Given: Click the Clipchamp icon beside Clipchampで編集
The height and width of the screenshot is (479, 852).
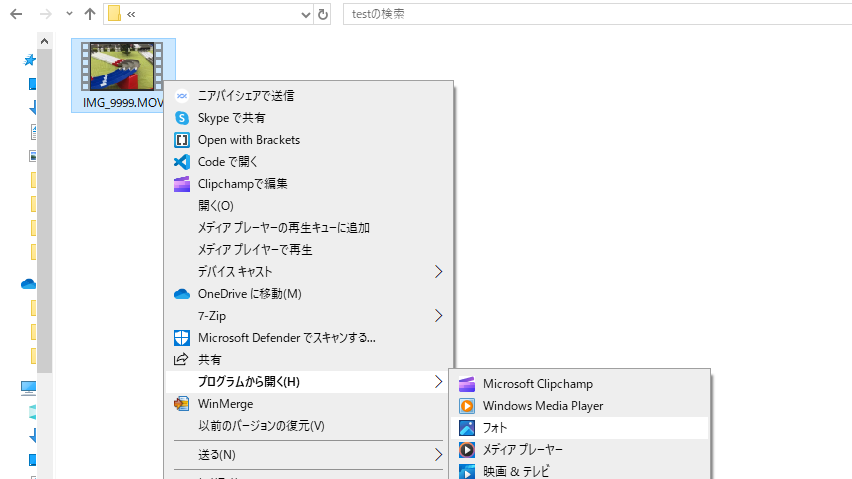Looking at the screenshot, I should 181,184.
